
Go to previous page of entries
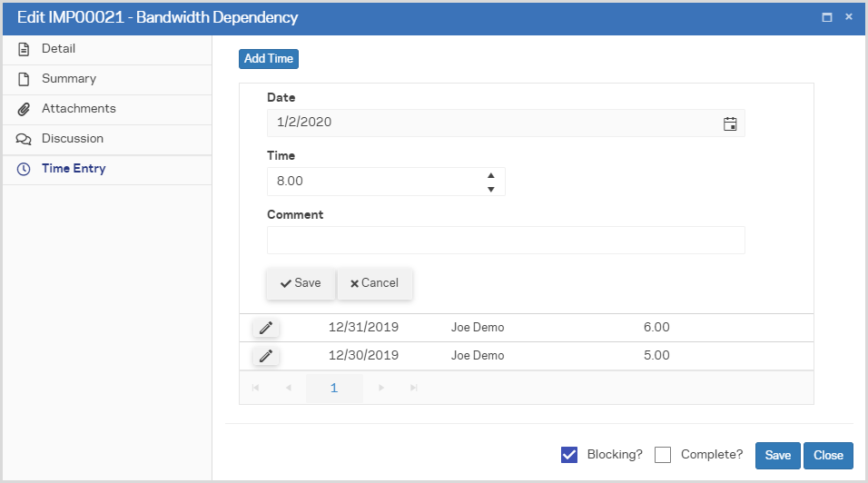pos(289,388)
